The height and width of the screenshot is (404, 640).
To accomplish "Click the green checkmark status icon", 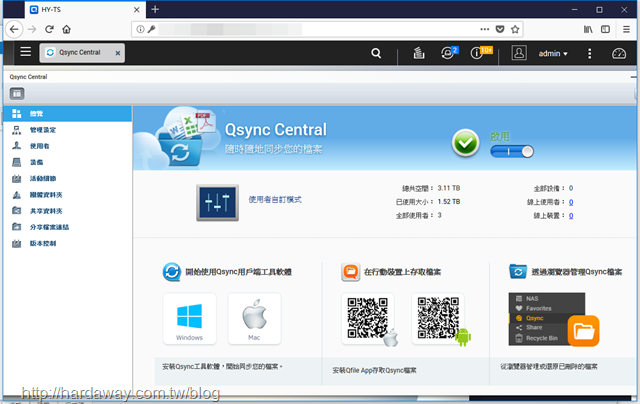I will pos(465,143).
